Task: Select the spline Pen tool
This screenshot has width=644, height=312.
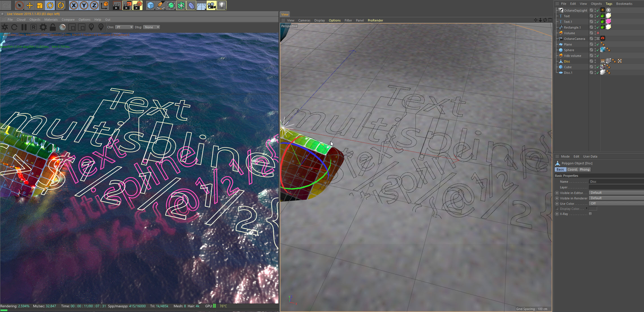Action: tap(161, 5)
